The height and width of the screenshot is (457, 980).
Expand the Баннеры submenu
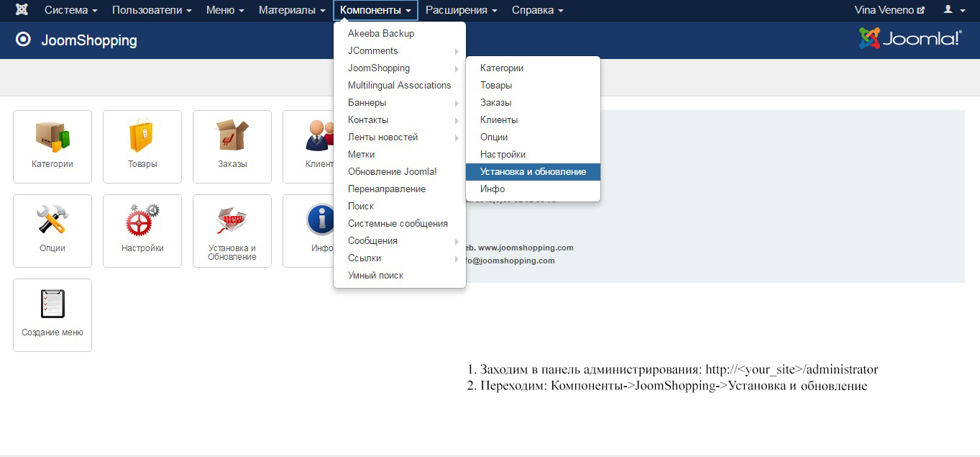coord(400,102)
